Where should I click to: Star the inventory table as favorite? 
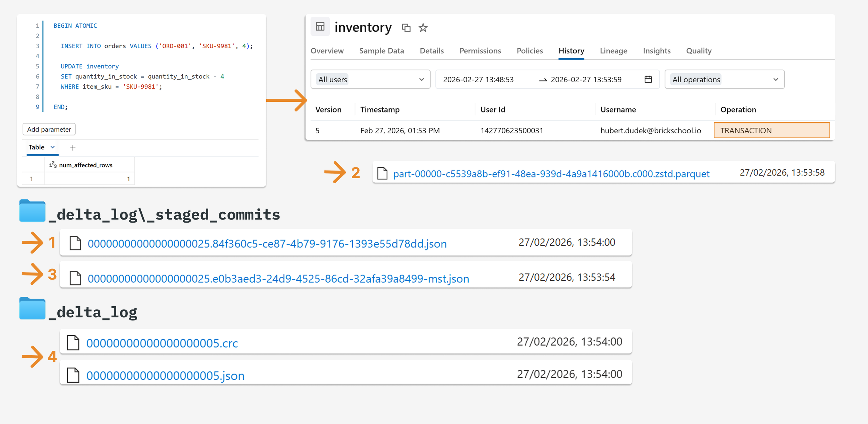423,28
